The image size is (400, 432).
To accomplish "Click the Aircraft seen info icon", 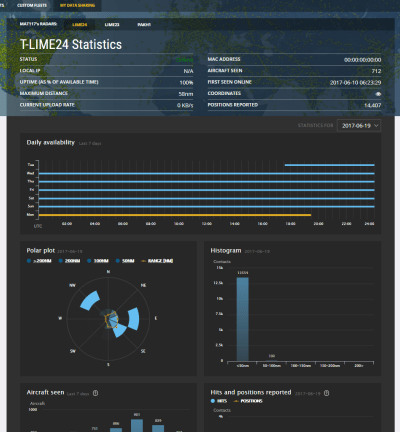I will tap(95, 393).
